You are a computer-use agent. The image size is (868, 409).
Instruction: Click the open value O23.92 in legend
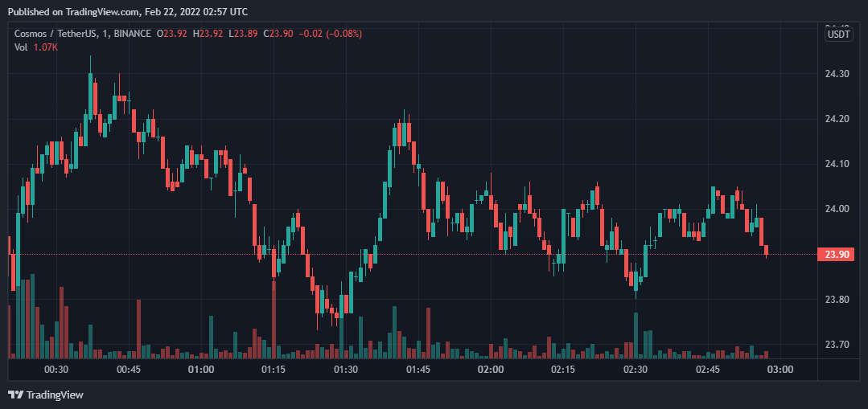(173, 34)
